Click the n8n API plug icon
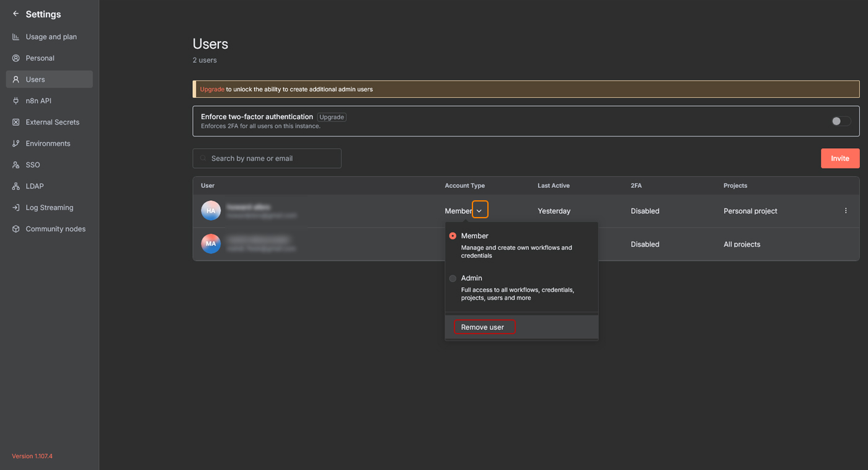 [15, 100]
